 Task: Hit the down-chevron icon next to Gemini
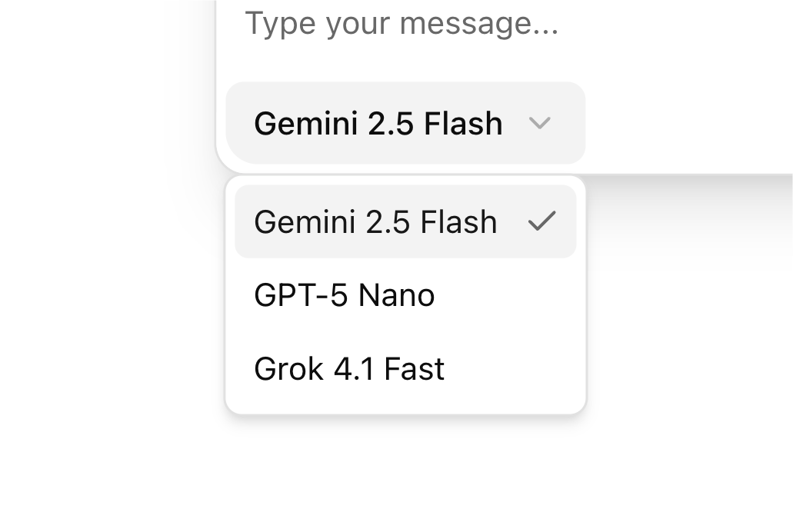(x=540, y=123)
